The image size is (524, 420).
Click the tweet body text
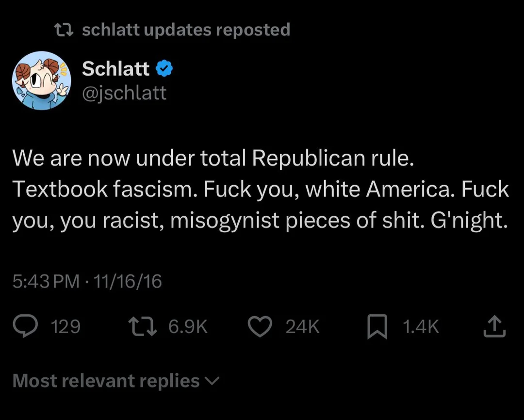260,190
